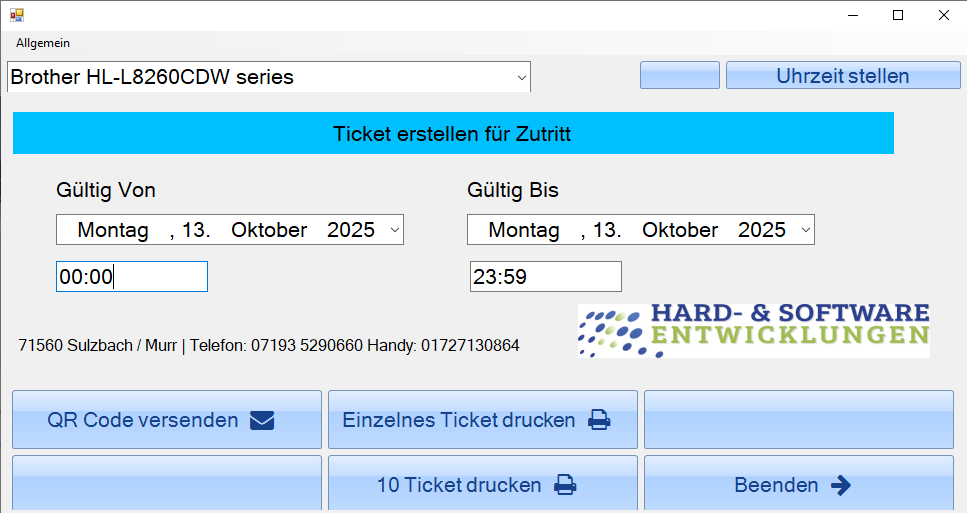Select the month Oktober in Gültig Bis date
Image resolution: width=967 pixels, height=513 pixels.
click(x=680, y=230)
